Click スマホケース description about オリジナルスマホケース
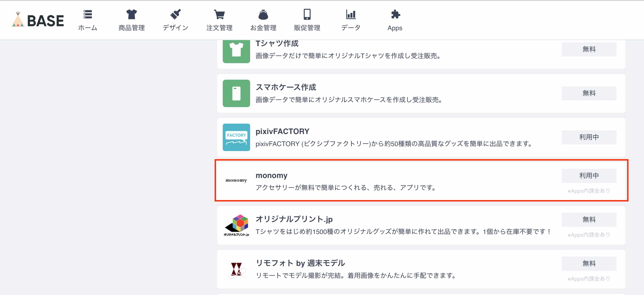Screen dimensions: 644x295 pyautogui.click(x=349, y=100)
